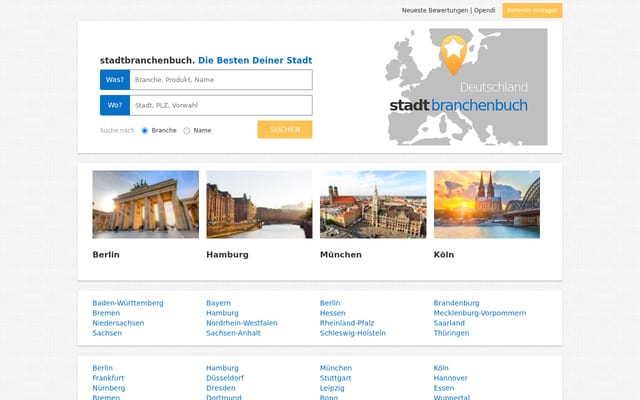
Task: Open the Niedersachsen state link
Action: 118,323
